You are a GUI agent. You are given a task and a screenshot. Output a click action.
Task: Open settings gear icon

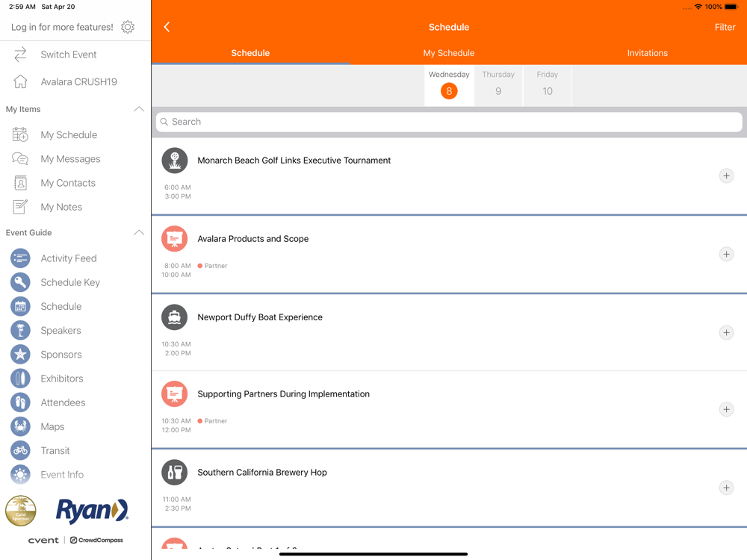128,27
